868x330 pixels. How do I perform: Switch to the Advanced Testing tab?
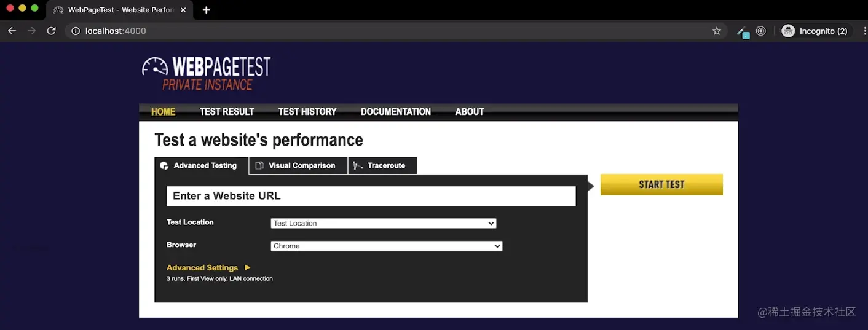pos(202,166)
